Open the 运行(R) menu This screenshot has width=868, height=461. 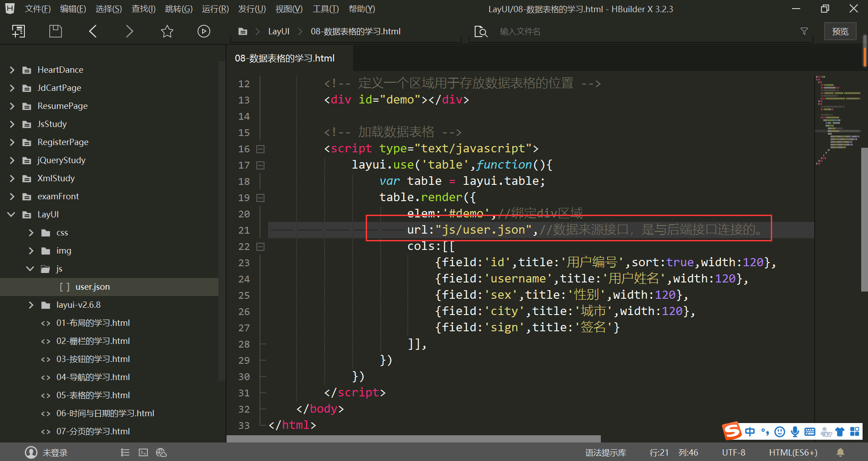215,9
